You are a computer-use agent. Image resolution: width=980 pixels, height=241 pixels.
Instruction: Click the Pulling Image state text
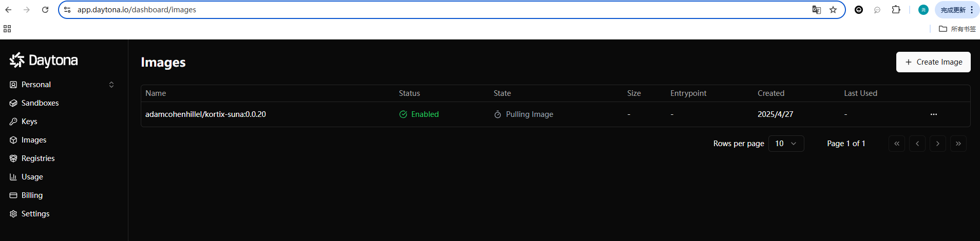coord(530,114)
